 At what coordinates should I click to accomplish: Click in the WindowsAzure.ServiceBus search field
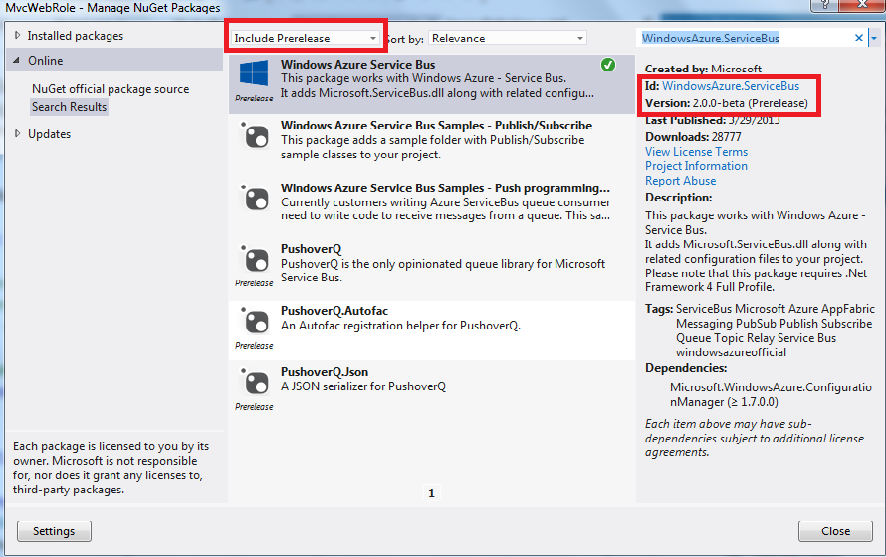[745, 38]
